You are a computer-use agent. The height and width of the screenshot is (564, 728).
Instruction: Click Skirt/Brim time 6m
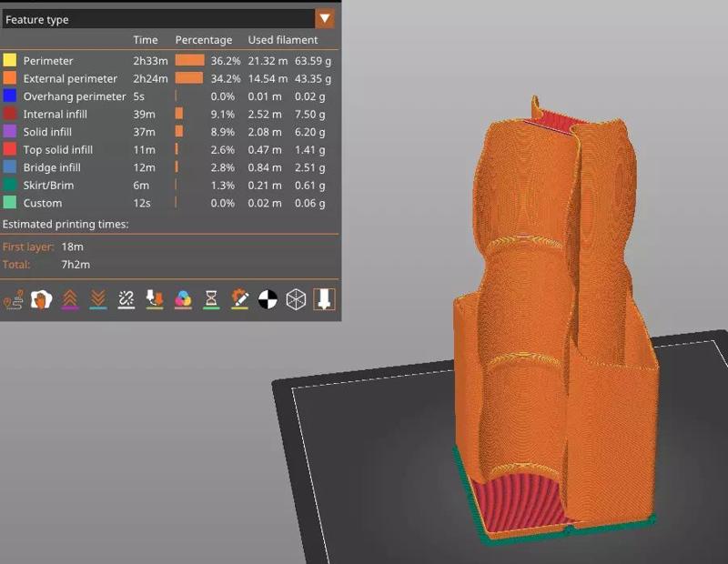pos(141,186)
